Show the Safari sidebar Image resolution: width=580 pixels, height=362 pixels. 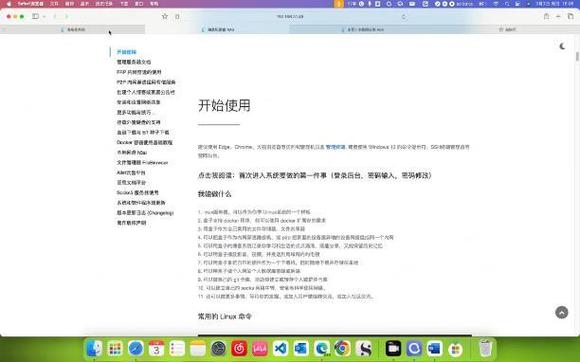36,16
